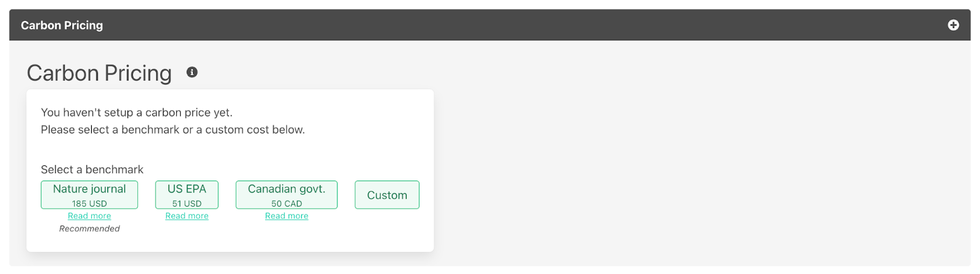Expand the Carbon Pricing panel plus icon
This screenshot has height=274, width=980.
(x=953, y=25)
